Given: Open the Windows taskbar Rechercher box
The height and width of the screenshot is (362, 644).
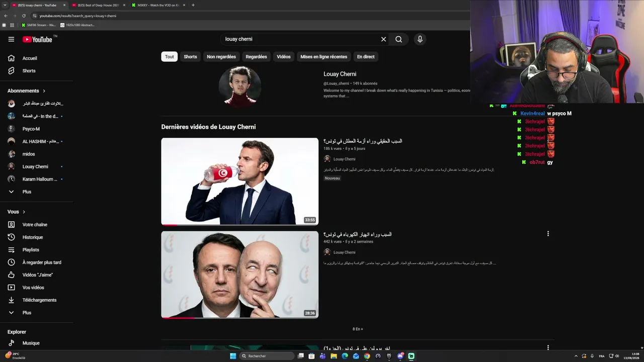Looking at the screenshot, I should tap(267, 356).
